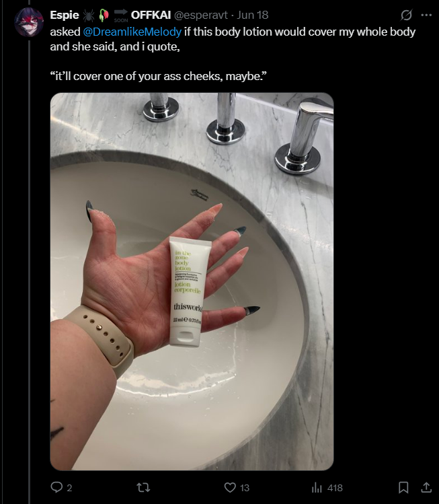This screenshot has height=504, width=439.
Task: Open the reply comment icon
Action: [56, 487]
